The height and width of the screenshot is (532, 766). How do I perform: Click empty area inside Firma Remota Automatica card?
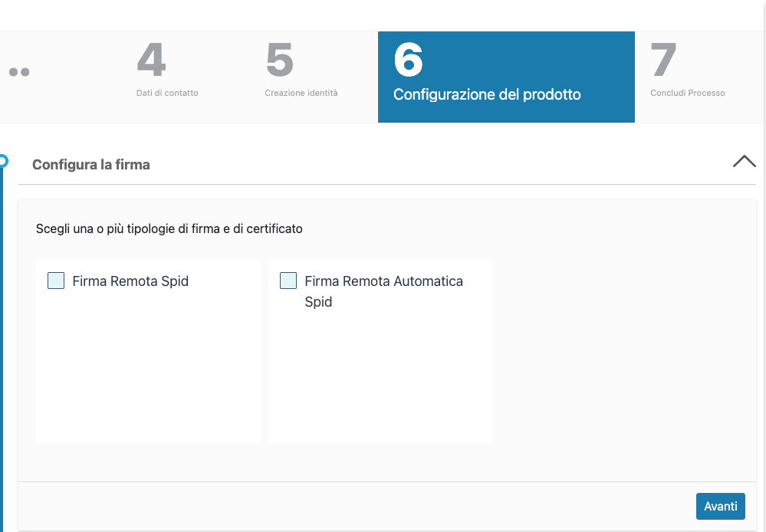click(x=380, y=376)
